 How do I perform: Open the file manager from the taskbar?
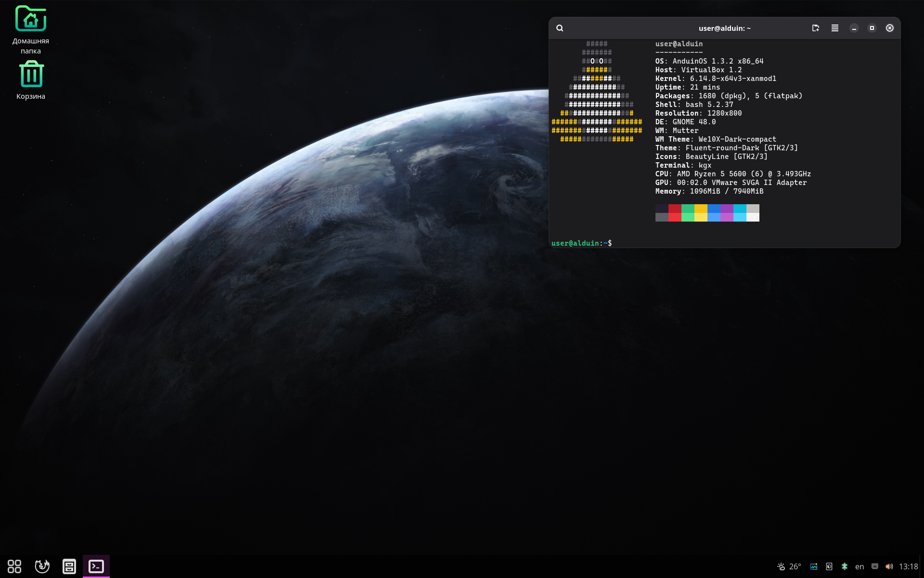point(69,566)
